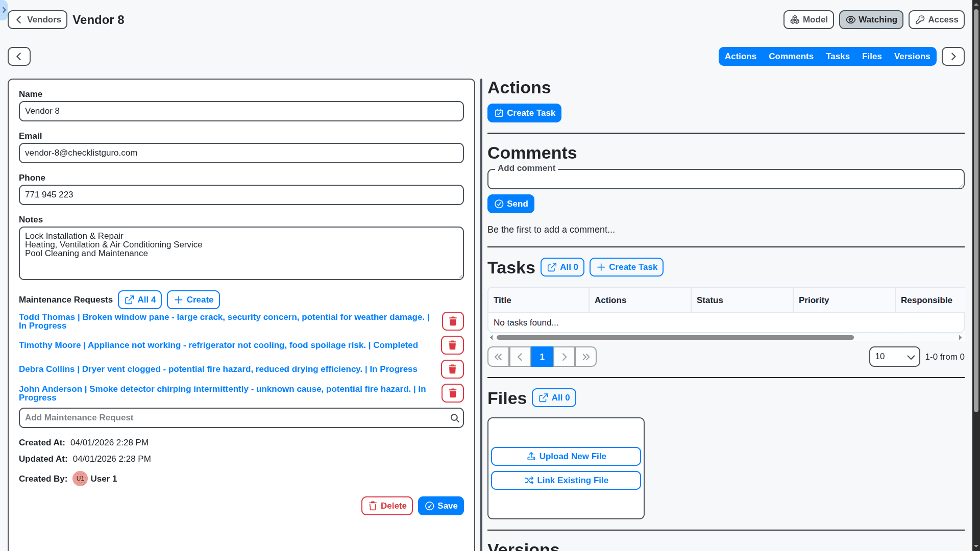The width and height of the screenshot is (980, 551).
Task: Click Upload New File button
Action: click(x=566, y=457)
